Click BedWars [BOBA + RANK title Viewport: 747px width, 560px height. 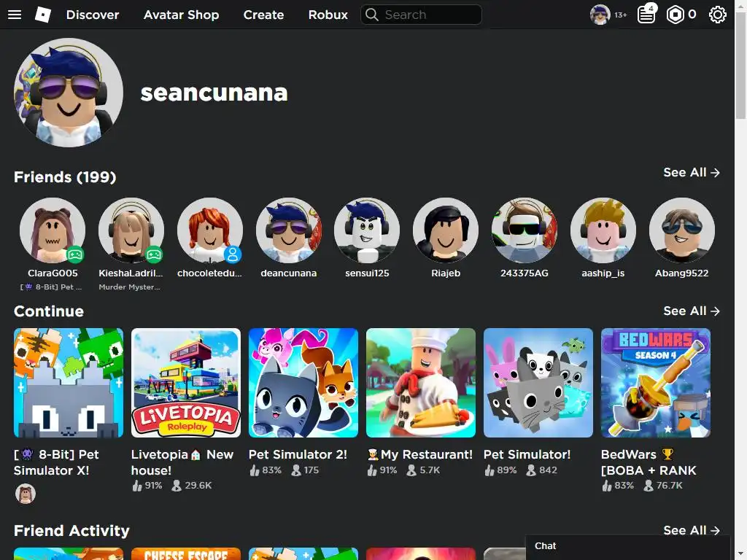coord(649,462)
